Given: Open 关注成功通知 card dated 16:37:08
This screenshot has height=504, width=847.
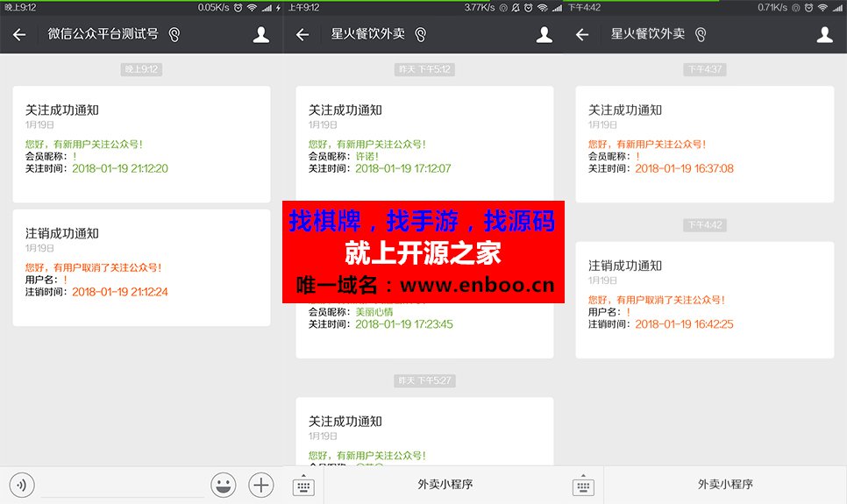Looking at the screenshot, I should pyautogui.click(x=705, y=145).
